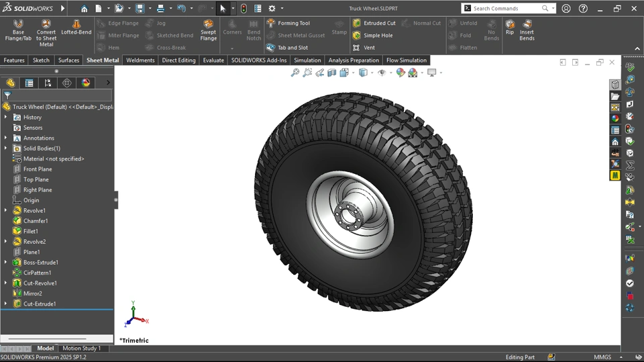
Task: Click the Simple Hole button
Action: [x=373, y=36]
